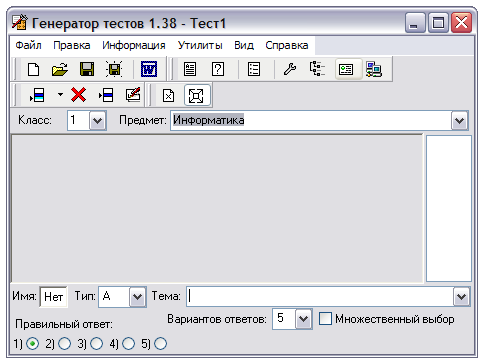Click the white side panel list
Screen dimensions: 485x363
449,208
